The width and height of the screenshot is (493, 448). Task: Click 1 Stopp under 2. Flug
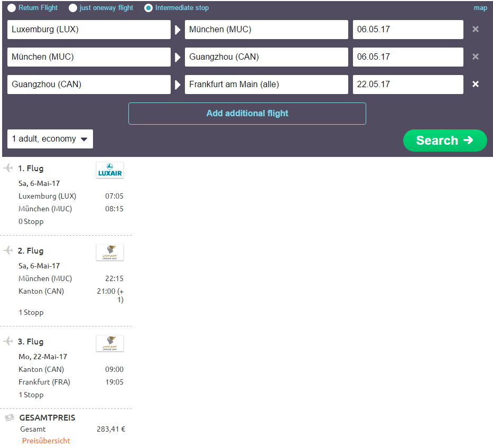(x=31, y=313)
